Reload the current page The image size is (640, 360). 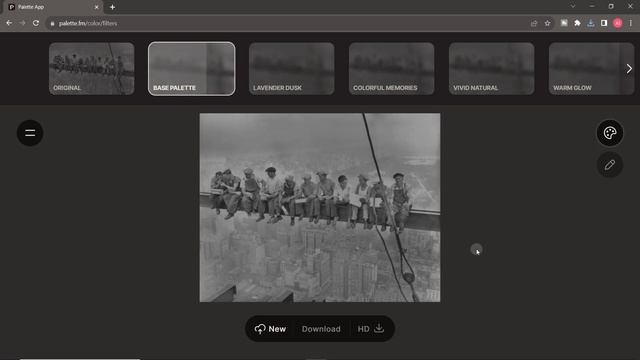click(x=36, y=23)
